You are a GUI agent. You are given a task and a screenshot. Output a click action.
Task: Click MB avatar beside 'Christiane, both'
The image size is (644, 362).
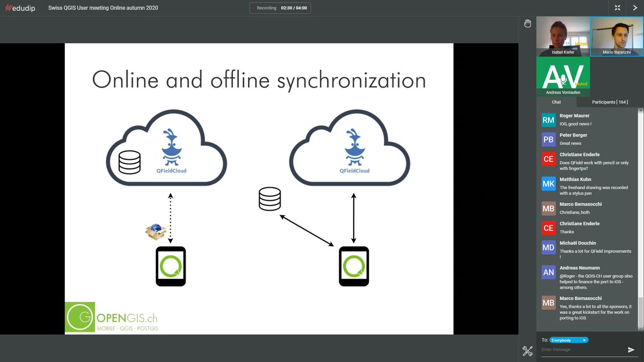pyautogui.click(x=548, y=209)
